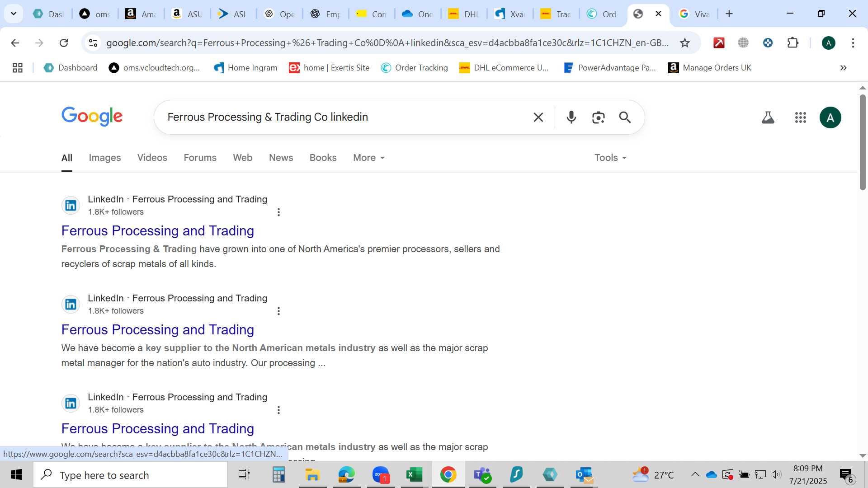
Task: Open File Explorer in taskbar
Action: [312, 475]
